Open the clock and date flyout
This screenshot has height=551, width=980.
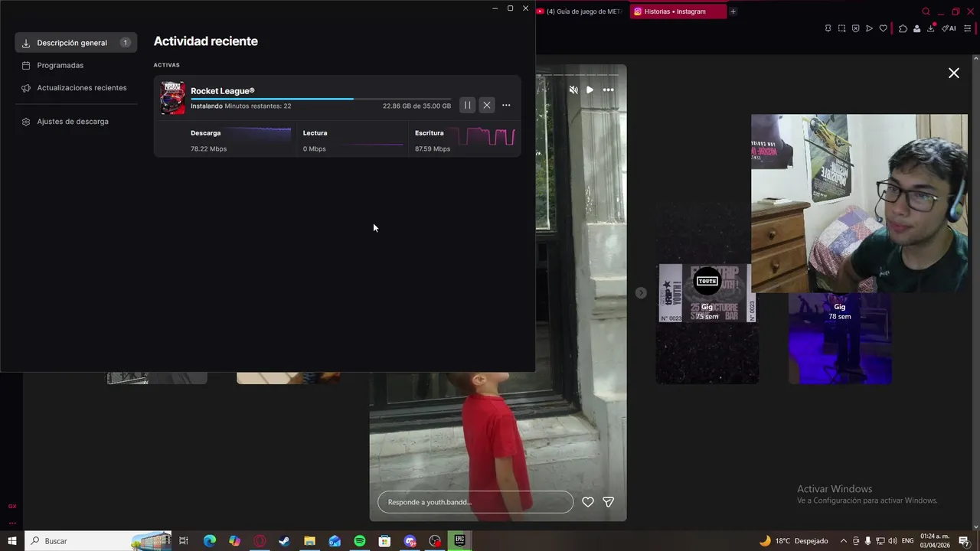935,541
